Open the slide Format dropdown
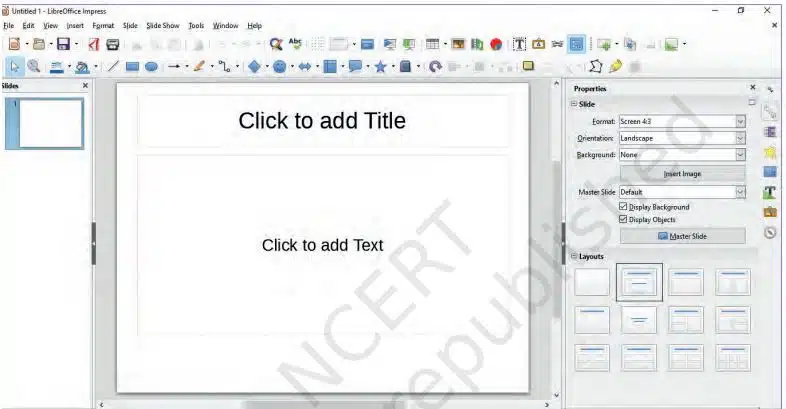The width and height of the screenshot is (786, 409). (x=740, y=121)
